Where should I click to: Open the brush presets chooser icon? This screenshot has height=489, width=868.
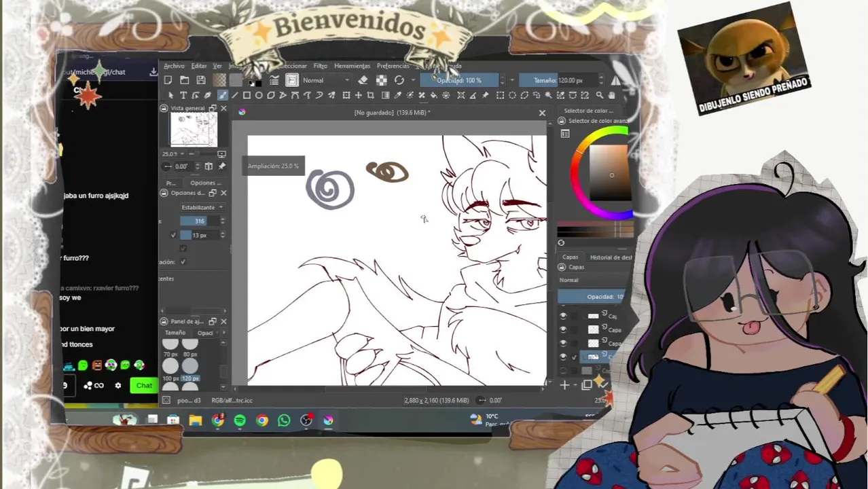(x=291, y=80)
